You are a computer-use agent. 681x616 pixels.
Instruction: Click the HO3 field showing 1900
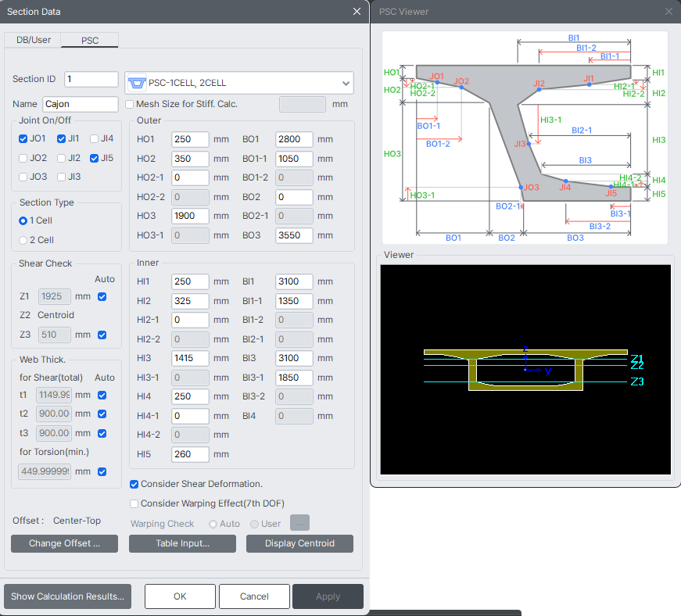pos(190,216)
